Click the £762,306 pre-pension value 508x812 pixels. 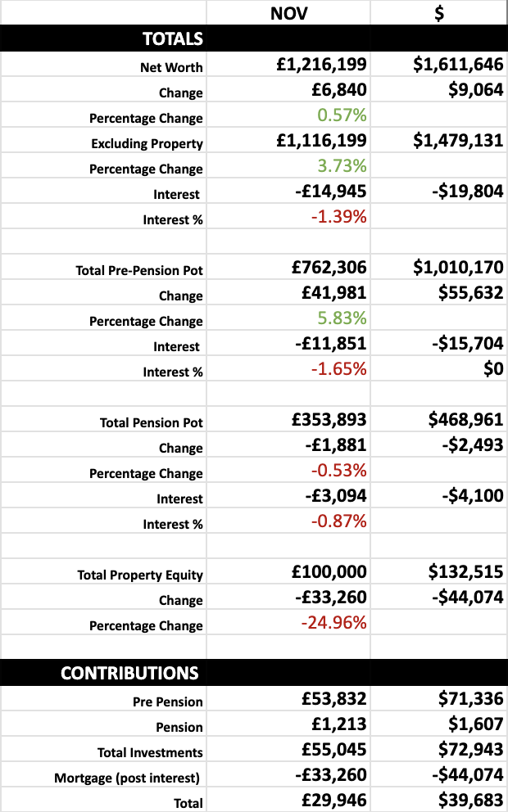[x=329, y=267]
